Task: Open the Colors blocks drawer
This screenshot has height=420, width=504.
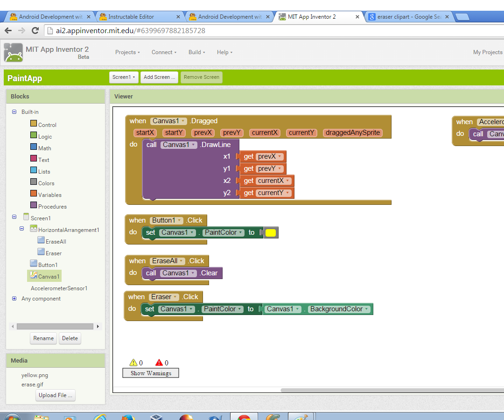Action: coord(46,183)
